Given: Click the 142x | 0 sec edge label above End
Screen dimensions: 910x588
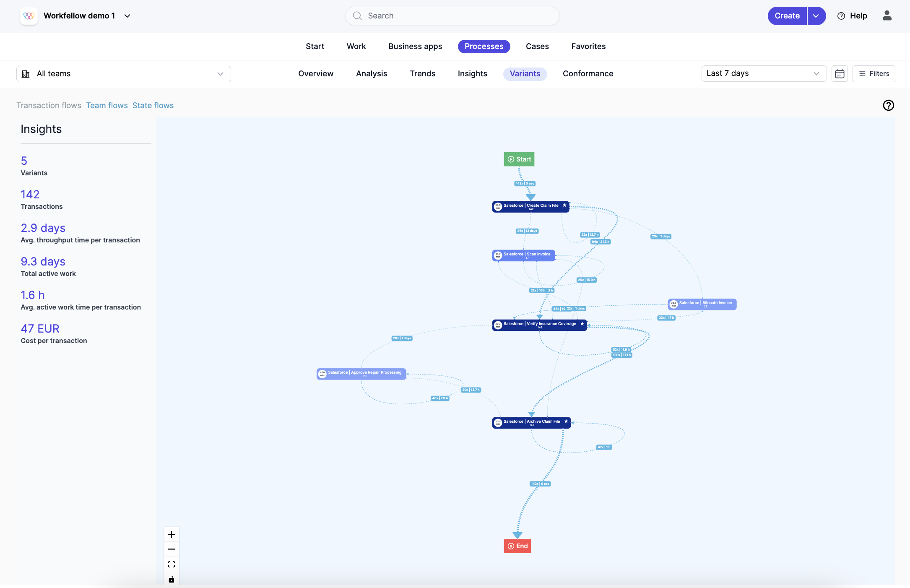Looking at the screenshot, I should point(540,484).
